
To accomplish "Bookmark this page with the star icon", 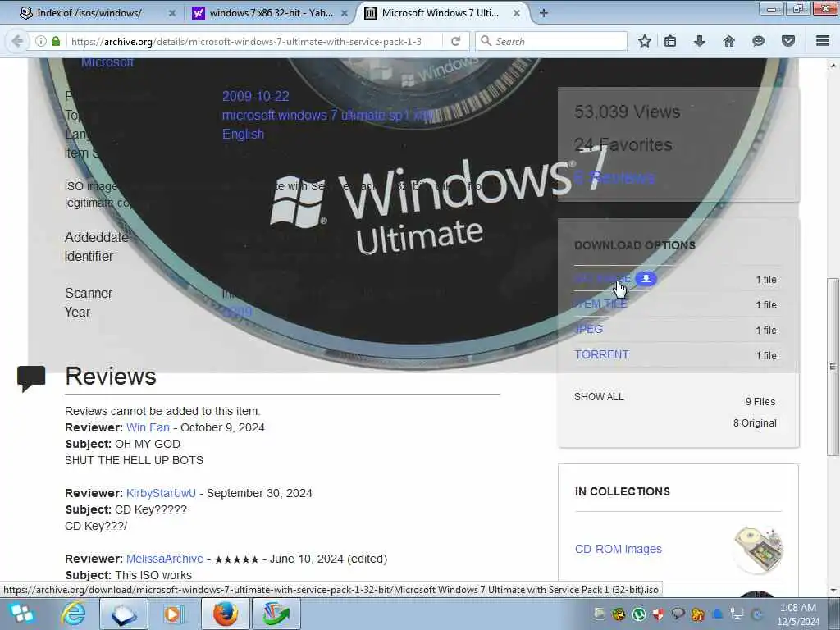I will coord(645,41).
